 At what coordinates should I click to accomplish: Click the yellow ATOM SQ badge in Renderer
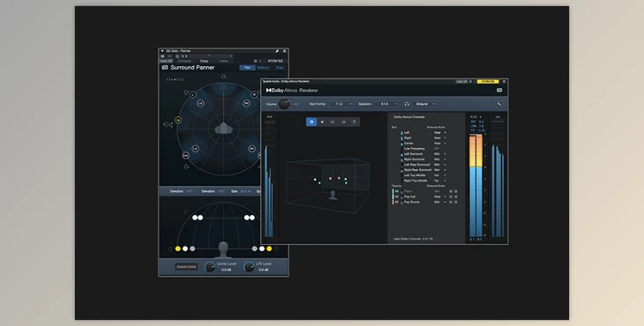coord(488,82)
